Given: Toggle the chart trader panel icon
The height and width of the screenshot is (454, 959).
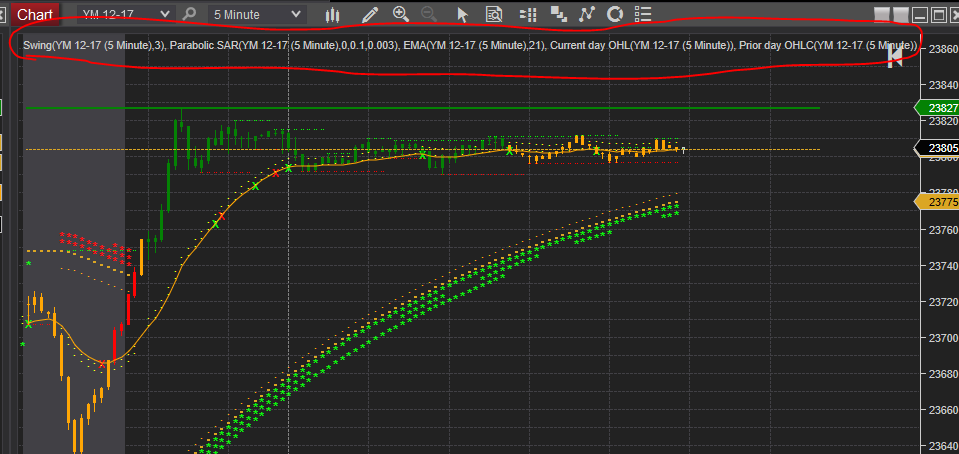Looking at the screenshot, I should pyautogui.click(x=527, y=15).
